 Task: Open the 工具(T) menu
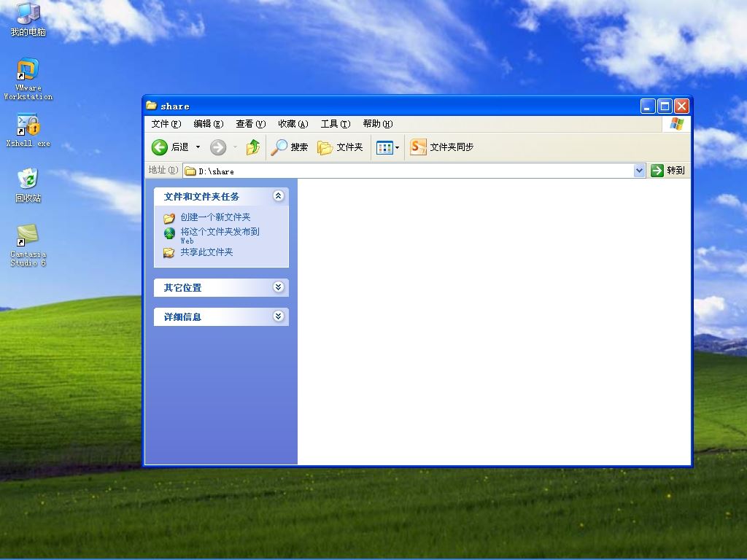coord(336,124)
